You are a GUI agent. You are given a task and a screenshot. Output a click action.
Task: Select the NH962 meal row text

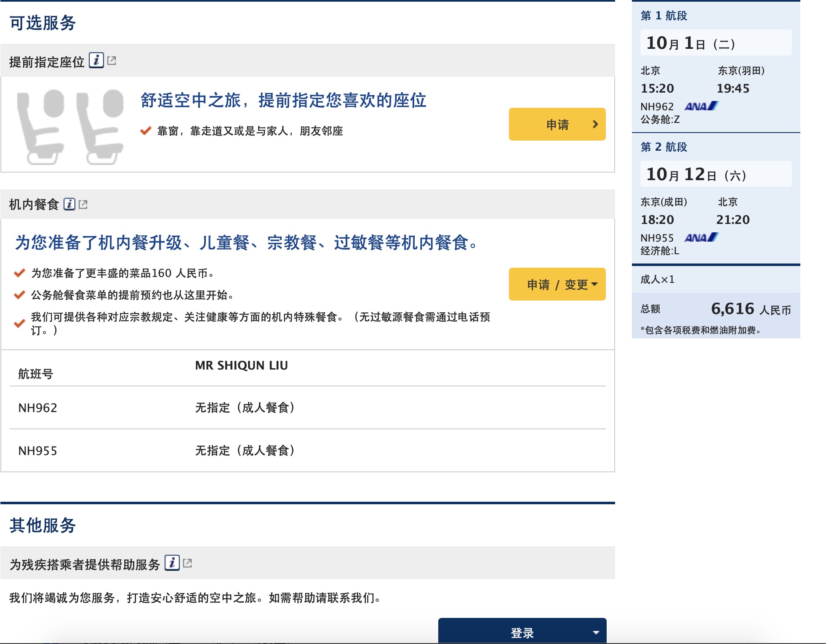[x=37, y=408]
